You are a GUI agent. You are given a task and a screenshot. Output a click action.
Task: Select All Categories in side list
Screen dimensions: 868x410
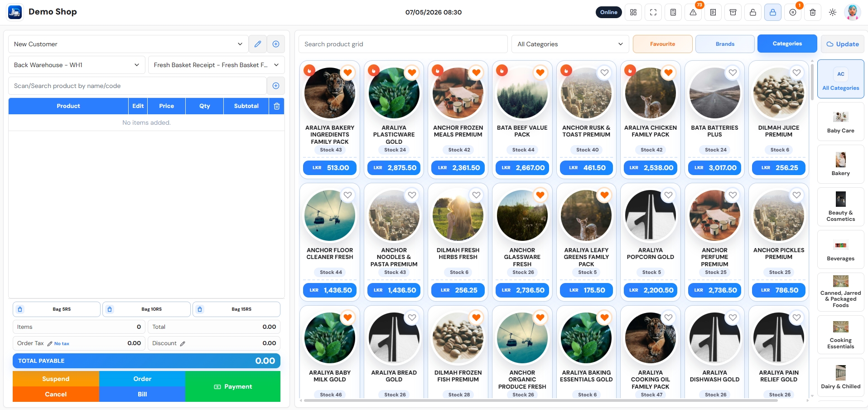[x=841, y=79]
